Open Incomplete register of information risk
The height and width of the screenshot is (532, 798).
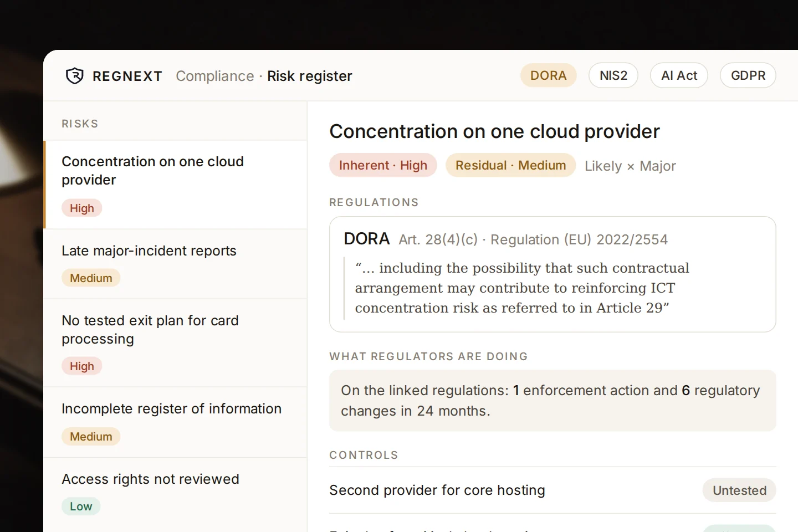click(x=175, y=422)
